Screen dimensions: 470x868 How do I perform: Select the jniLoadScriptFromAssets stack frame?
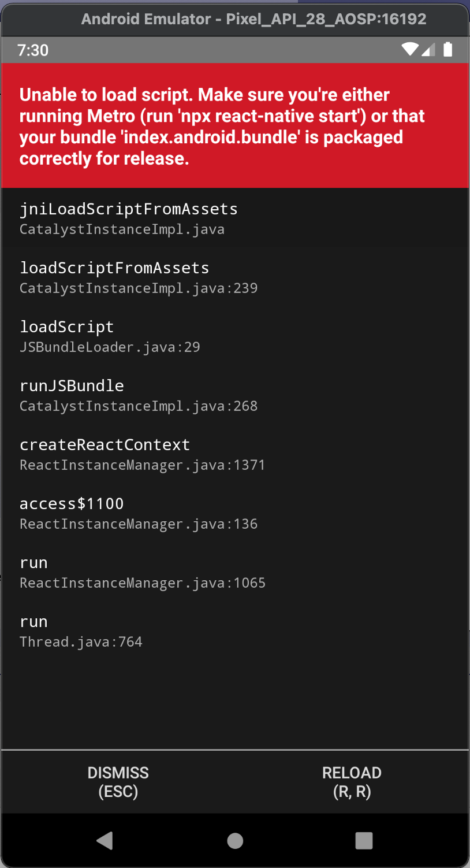(235, 218)
